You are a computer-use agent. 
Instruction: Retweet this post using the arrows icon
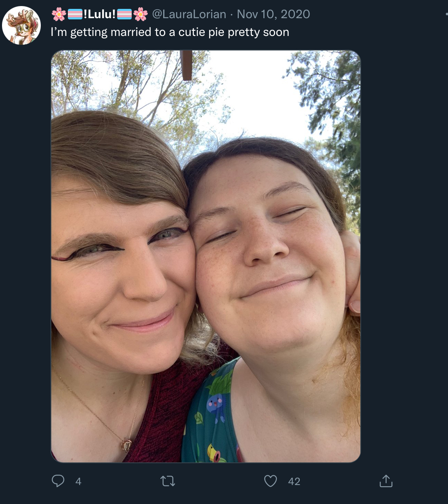[168, 481]
